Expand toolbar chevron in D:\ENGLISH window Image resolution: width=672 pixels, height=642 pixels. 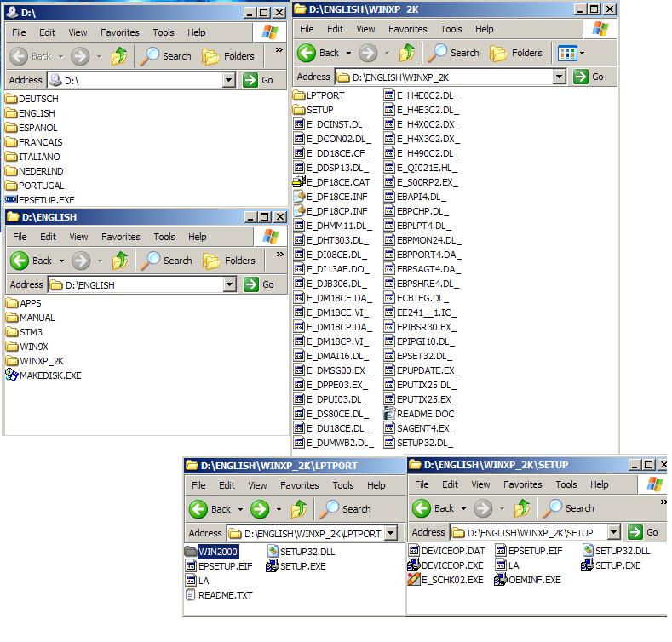pyautogui.click(x=280, y=255)
